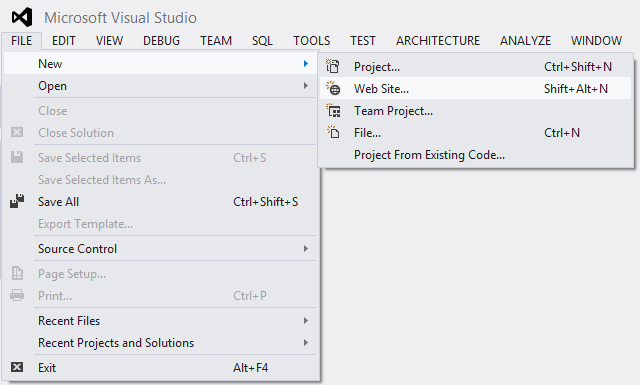This screenshot has height=385, width=640.
Task: Choose Recent Files menu entry
Action: pos(160,320)
